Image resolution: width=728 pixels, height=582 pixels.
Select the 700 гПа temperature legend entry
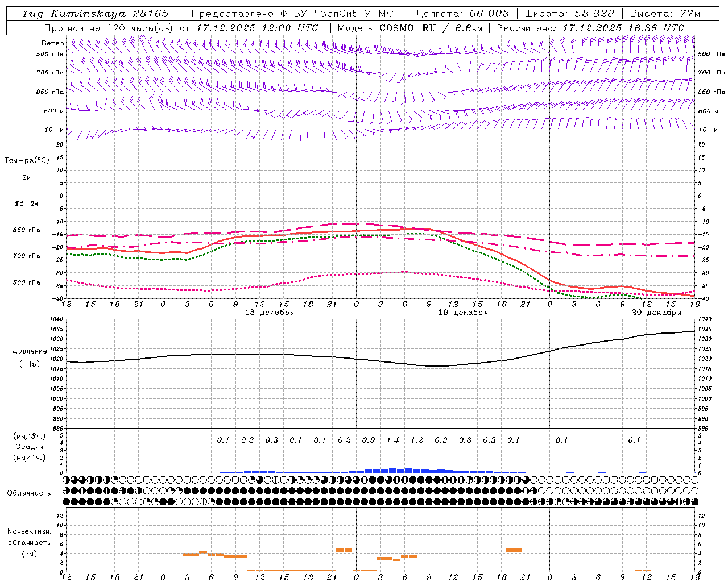(27, 256)
